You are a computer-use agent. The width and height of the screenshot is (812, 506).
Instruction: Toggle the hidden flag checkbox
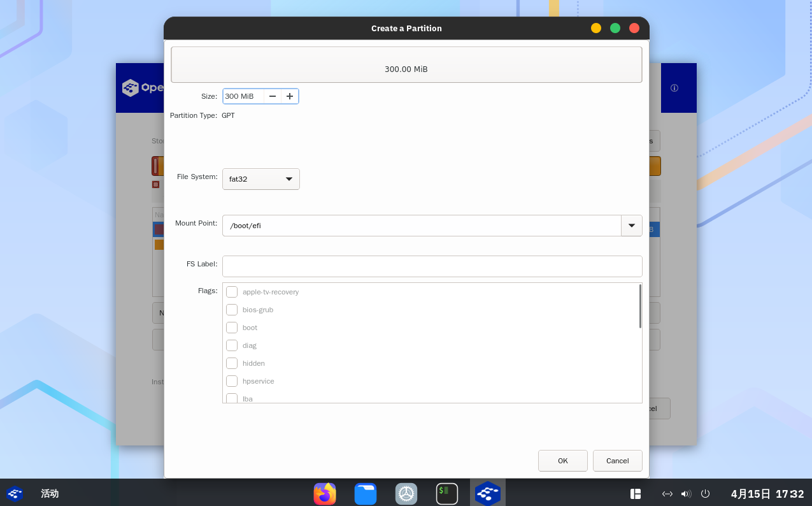tap(232, 363)
